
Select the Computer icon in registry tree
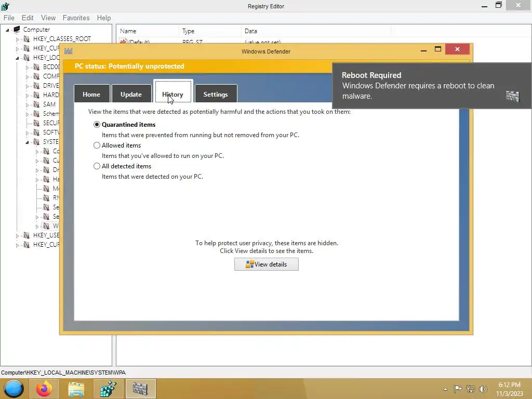pyautogui.click(x=17, y=29)
